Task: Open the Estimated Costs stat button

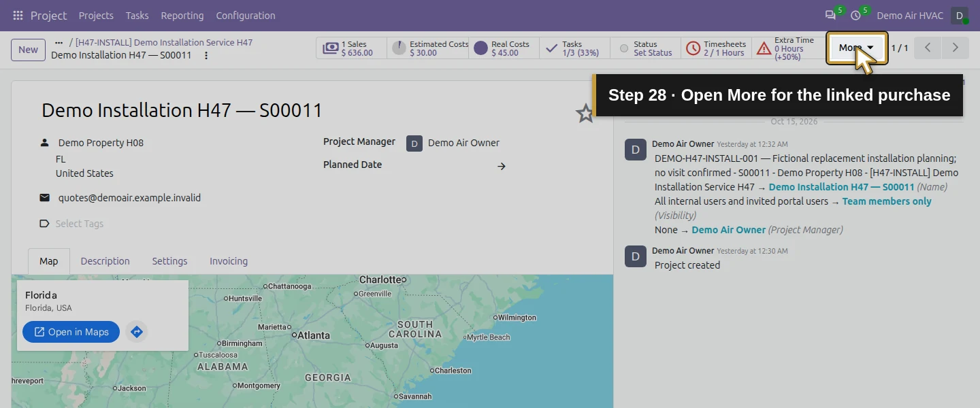Action: coord(429,48)
